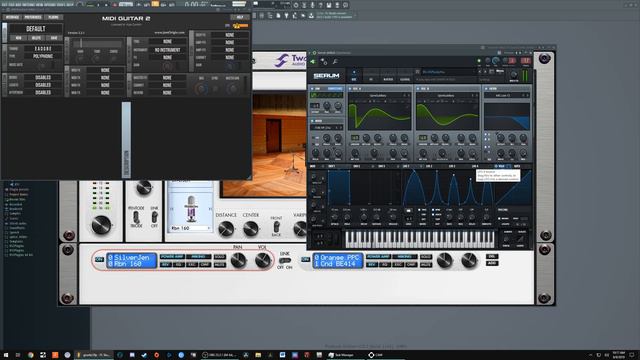640x360 pixels.
Task: Click Serum on-screen piano keyboard
Action: coord(420,239)
